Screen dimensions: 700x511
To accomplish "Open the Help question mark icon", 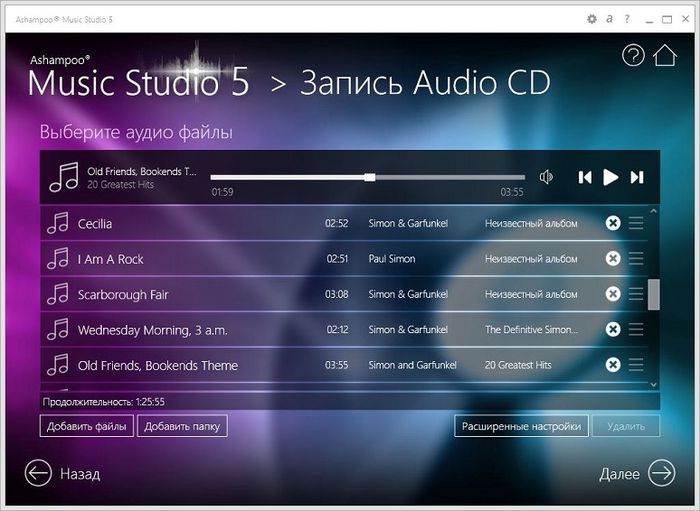I will click(x=633, y=56).
